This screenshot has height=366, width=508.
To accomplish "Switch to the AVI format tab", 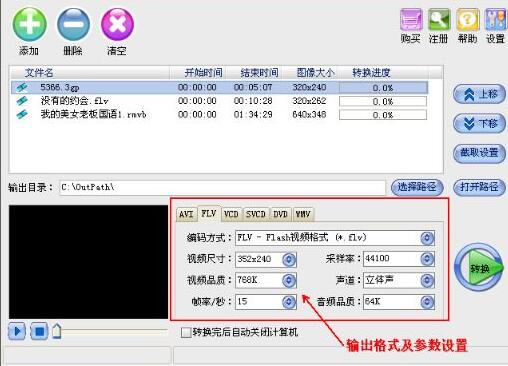I will click(x=186, y=214).
